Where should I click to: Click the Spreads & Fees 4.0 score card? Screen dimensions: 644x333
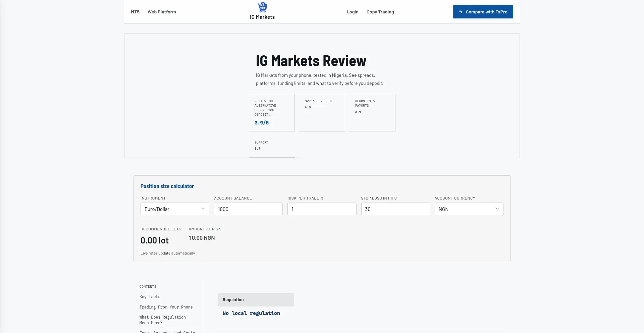[x=322, y=113]
